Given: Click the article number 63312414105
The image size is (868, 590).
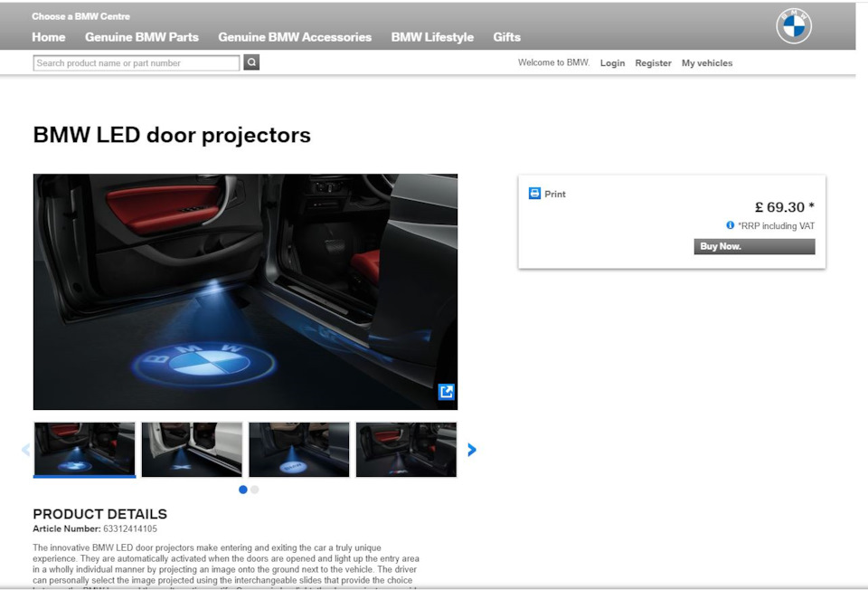Looking at the screenshot, I should point(130,529).
